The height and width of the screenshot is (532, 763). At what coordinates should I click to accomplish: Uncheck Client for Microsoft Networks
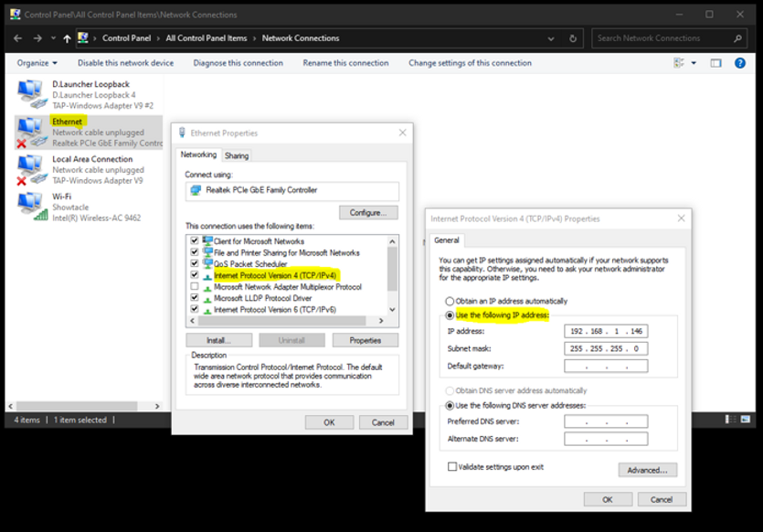point(195,240)
